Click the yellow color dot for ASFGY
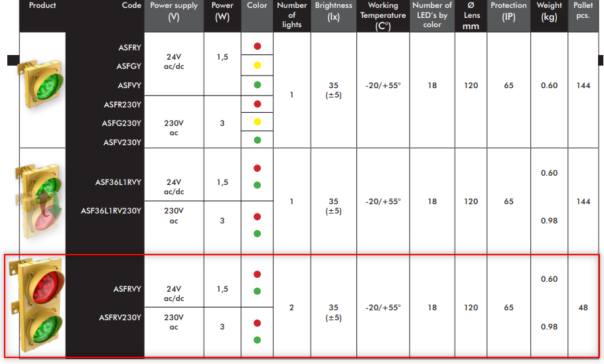This screenshot has height=364, width=604. tap(258, 66)
